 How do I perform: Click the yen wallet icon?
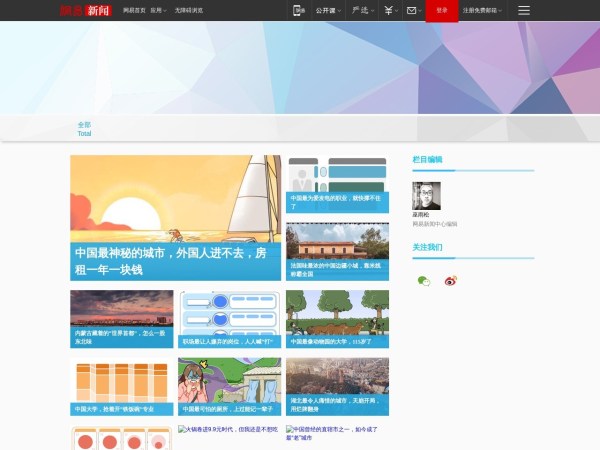pyautogui.click(x=387, y=10)
